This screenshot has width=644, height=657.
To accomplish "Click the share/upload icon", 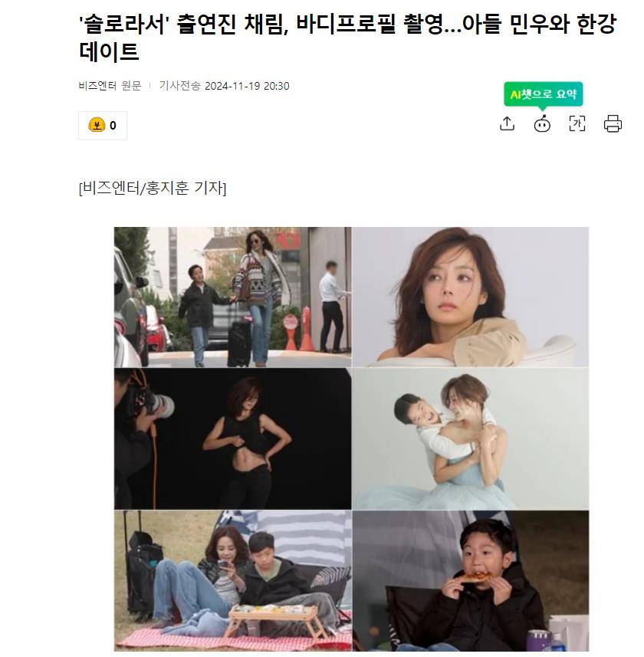I will (507, 123).
